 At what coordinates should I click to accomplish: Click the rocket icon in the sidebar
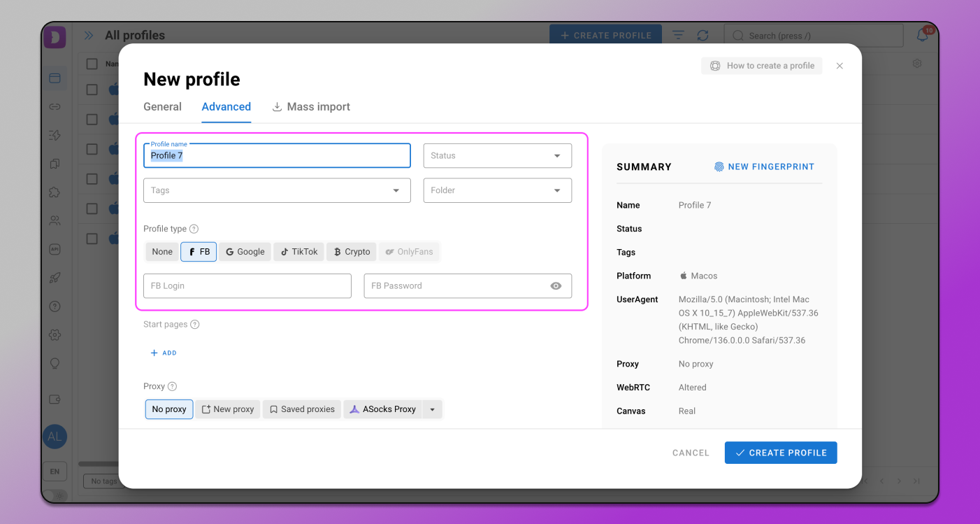(x=55, y=278)
